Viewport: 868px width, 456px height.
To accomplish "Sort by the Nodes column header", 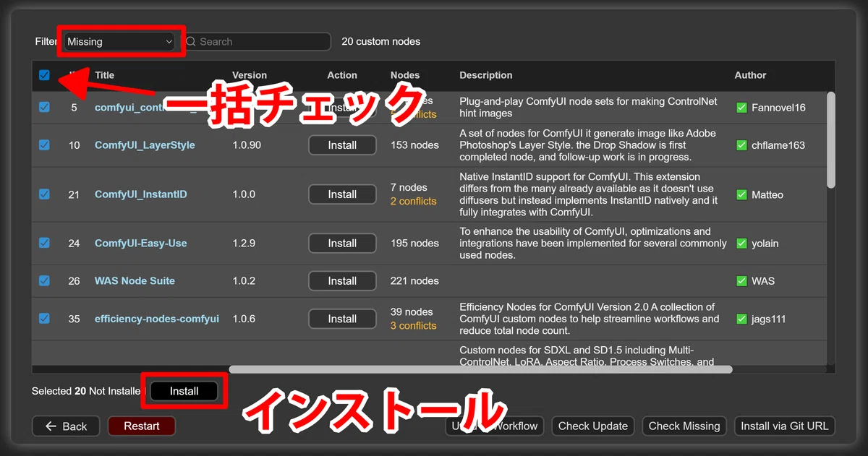I will coord(405,75).
